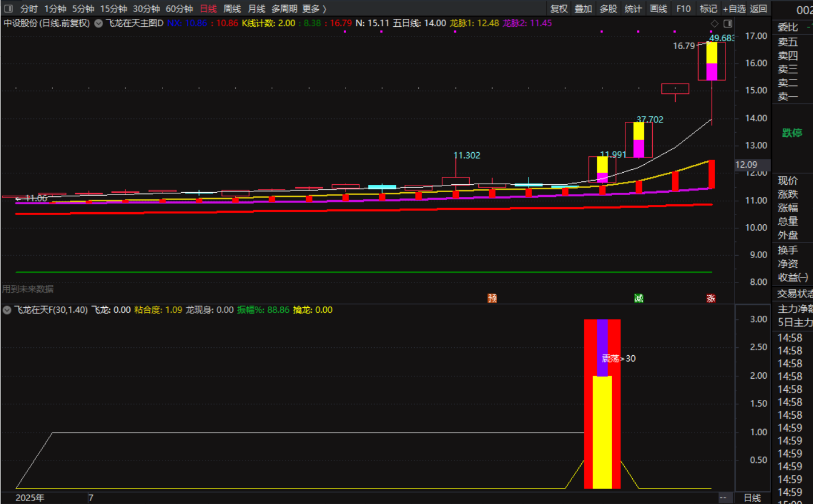The height and width of the screenshot is (504, 813).
Task: Select the 60分钟 timeframe tab
Action: pyautogui.click(x=179, y=9)
